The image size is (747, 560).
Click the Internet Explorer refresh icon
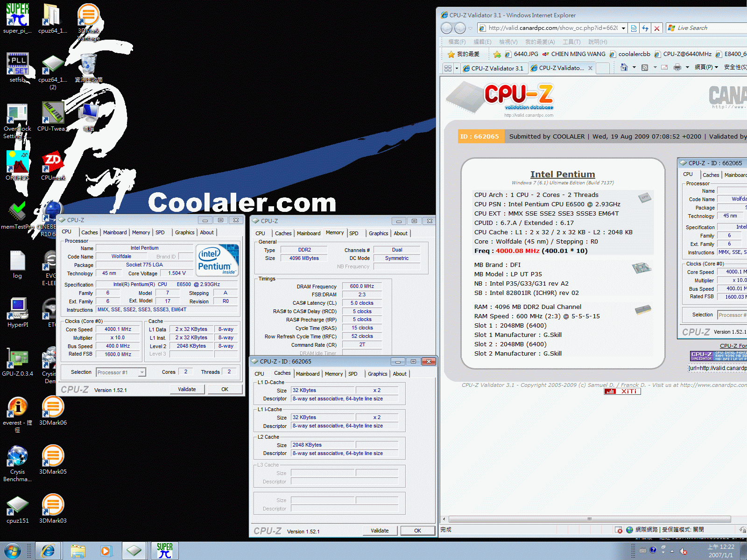[x=645, y=28]
